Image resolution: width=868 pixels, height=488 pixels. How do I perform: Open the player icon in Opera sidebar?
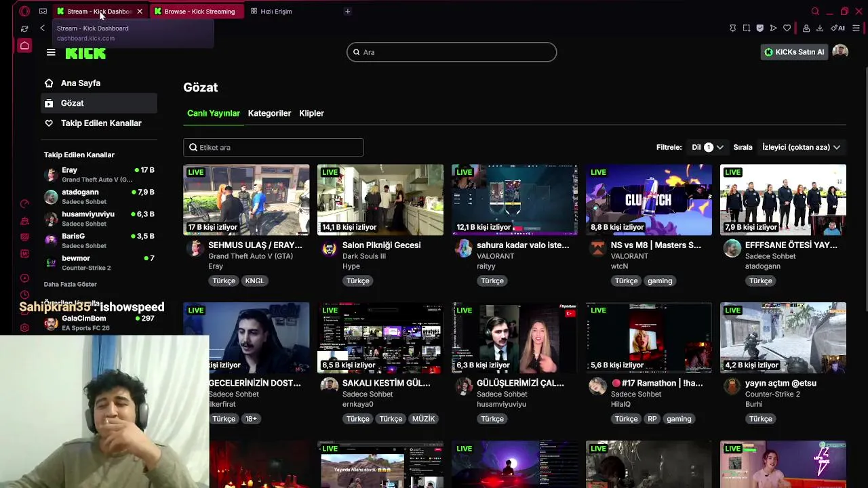(24, 278)
